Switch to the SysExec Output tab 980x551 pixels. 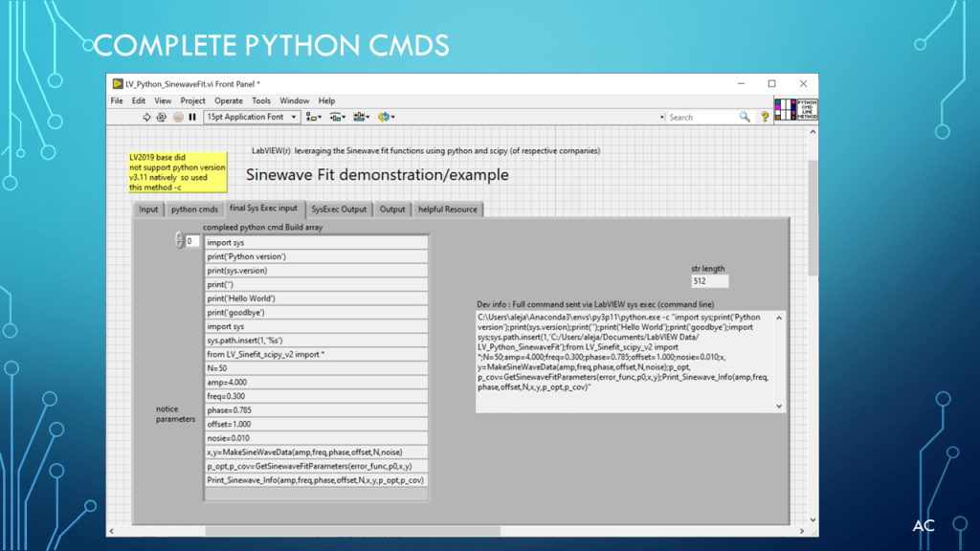pos(340,209)
